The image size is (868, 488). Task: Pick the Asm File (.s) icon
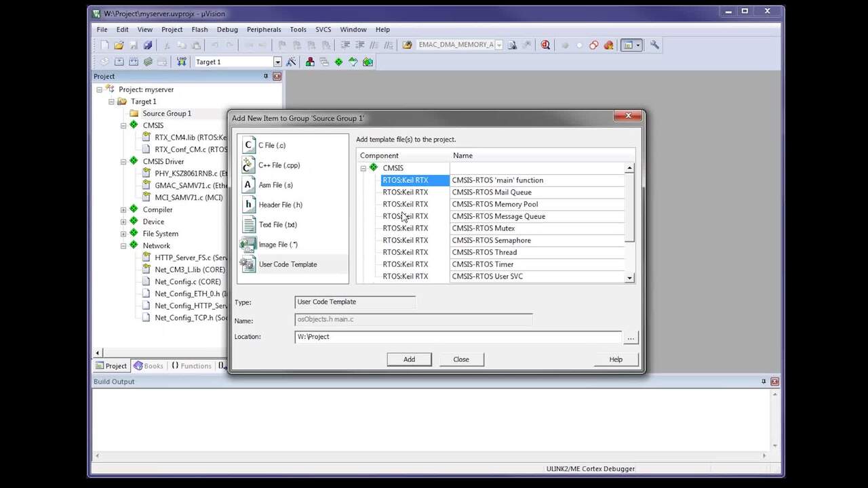tap(249, 184)
